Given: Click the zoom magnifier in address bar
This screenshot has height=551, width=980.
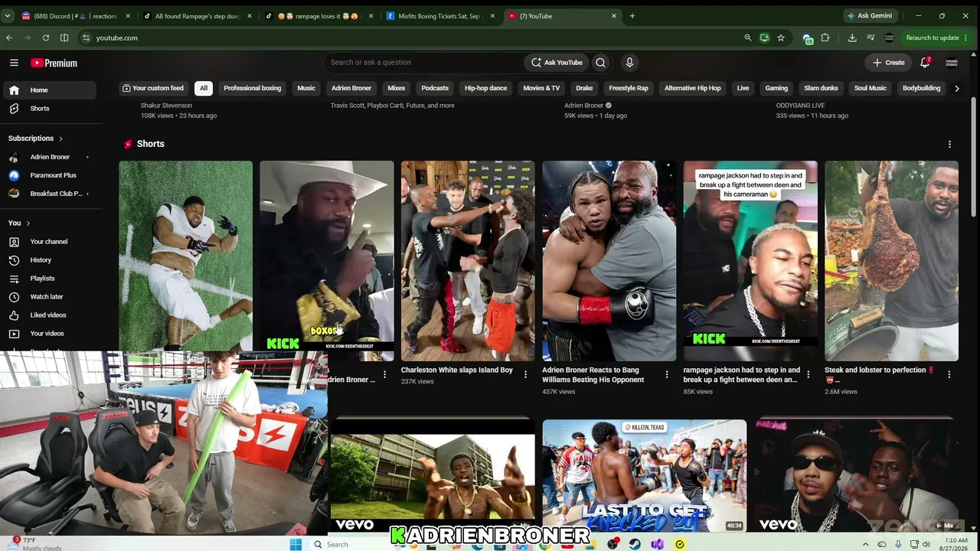Looking at the screenshot, I should pyautogui.click(x=748, y=37).
